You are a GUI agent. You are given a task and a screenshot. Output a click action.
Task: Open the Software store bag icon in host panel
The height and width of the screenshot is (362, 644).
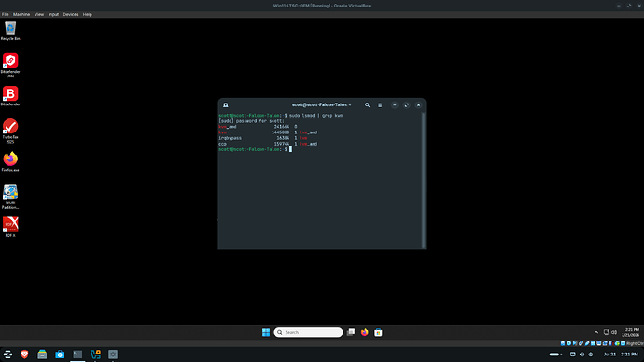click(60, 355)
